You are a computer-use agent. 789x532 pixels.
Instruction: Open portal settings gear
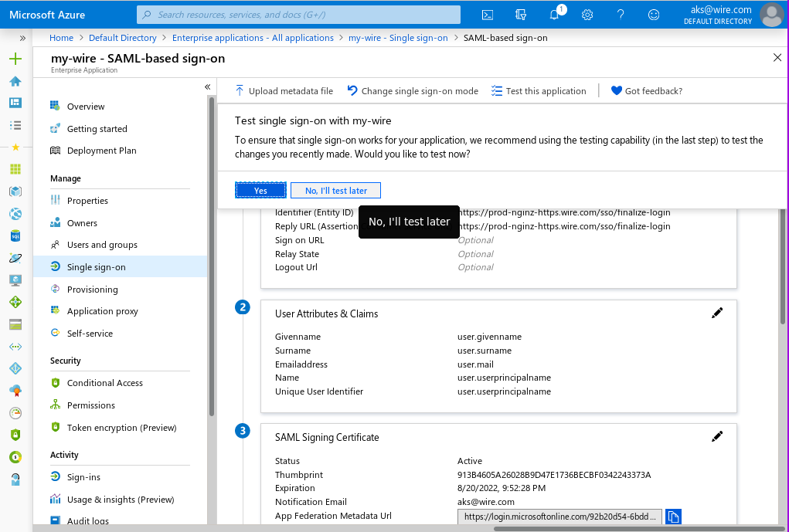587,15
